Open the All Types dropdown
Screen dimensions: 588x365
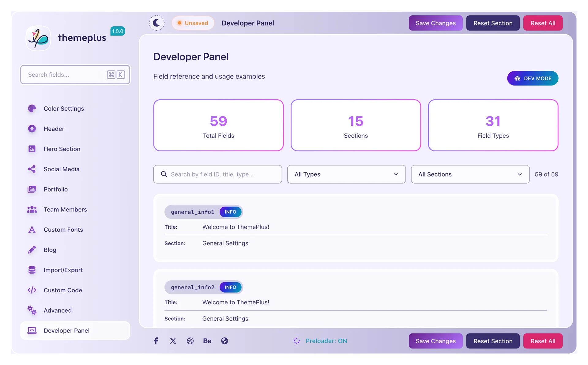346,174
